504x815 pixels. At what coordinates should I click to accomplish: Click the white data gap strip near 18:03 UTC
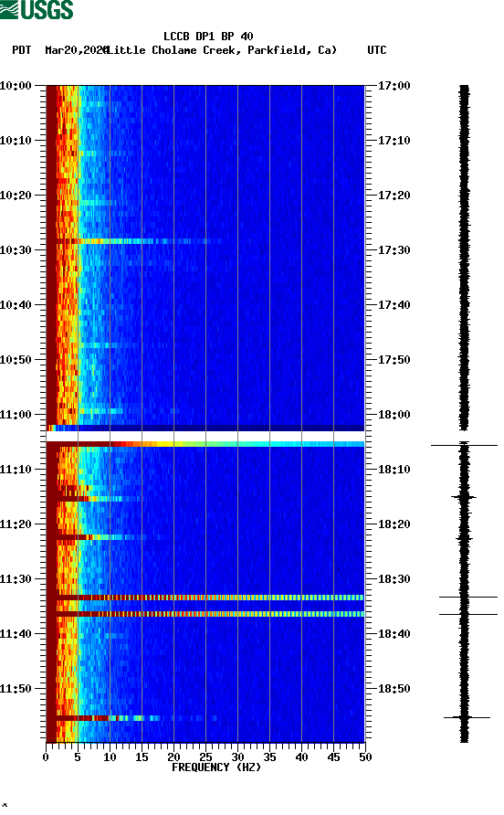[x=205, y=436]
